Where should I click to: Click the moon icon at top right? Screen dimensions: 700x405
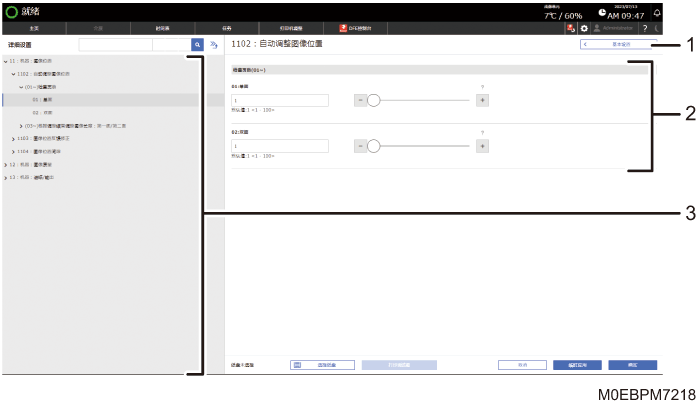point(657,28)
